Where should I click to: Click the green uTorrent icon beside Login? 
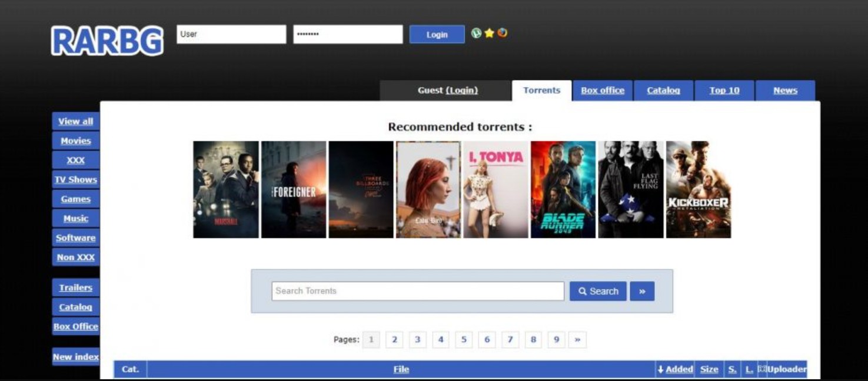(x=476, y=34)
